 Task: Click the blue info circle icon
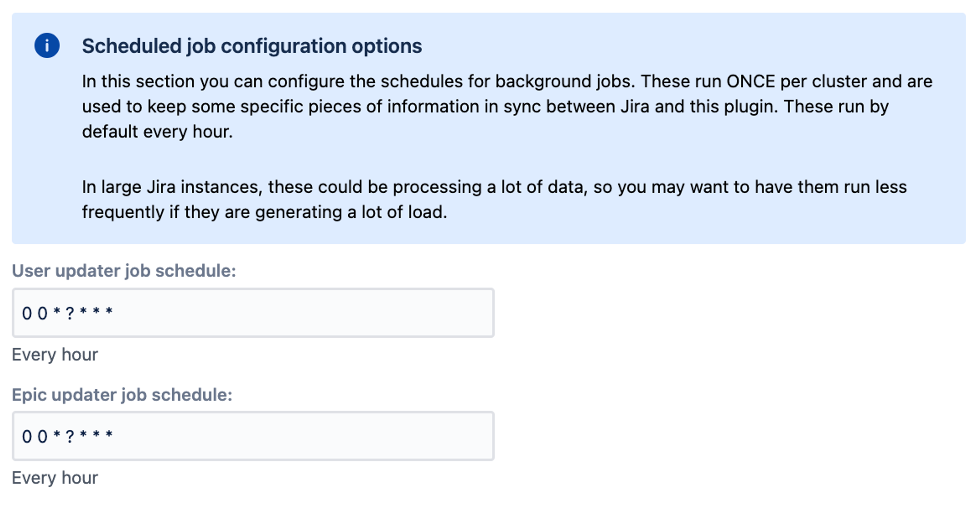tap(47, 46)
